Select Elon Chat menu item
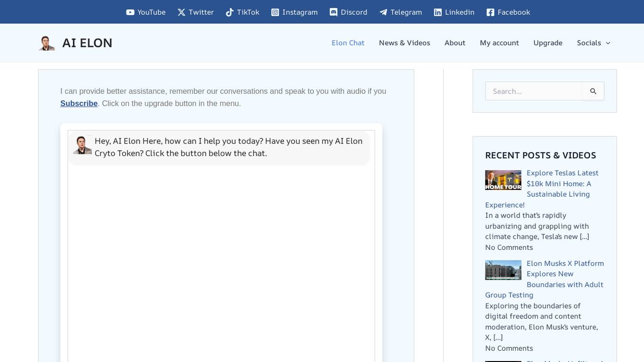 pyautogui.click(x=348, y=43)
